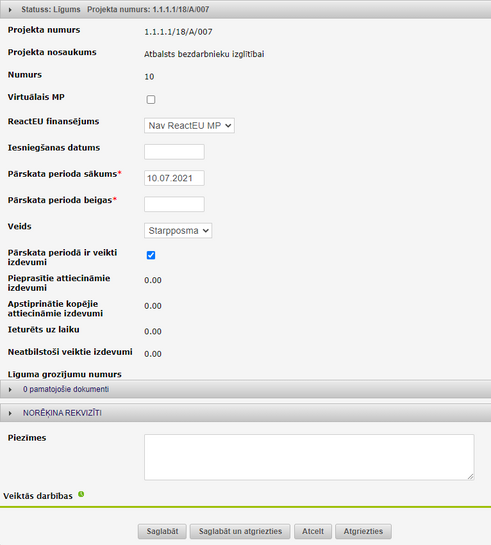Click the arrow icon before NORĒĶINA REKVIZĪTI
491x545 pixels.
pos(10,413)
